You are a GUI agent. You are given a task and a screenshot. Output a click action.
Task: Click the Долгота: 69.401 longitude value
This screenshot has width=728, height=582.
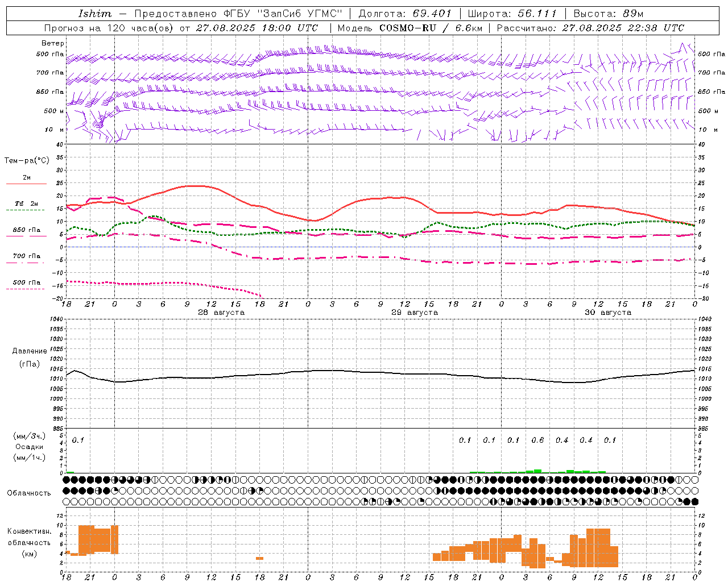(x=404, y=14)
